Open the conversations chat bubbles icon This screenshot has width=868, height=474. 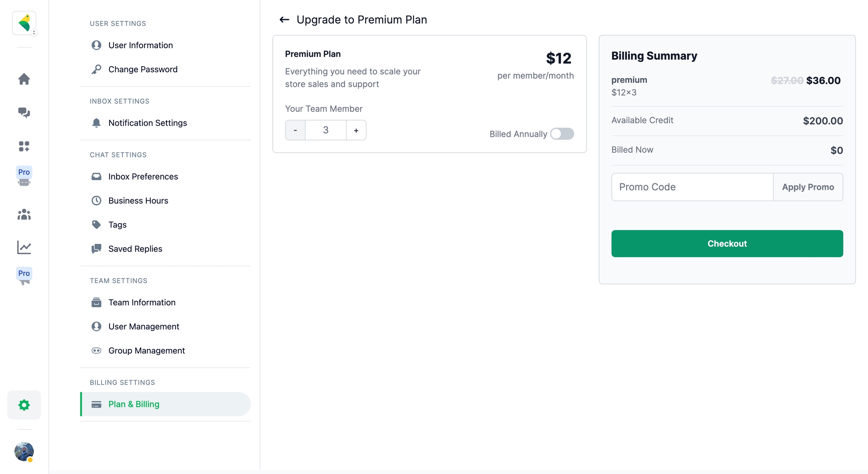pyautogui.click(x=24, y=113)
